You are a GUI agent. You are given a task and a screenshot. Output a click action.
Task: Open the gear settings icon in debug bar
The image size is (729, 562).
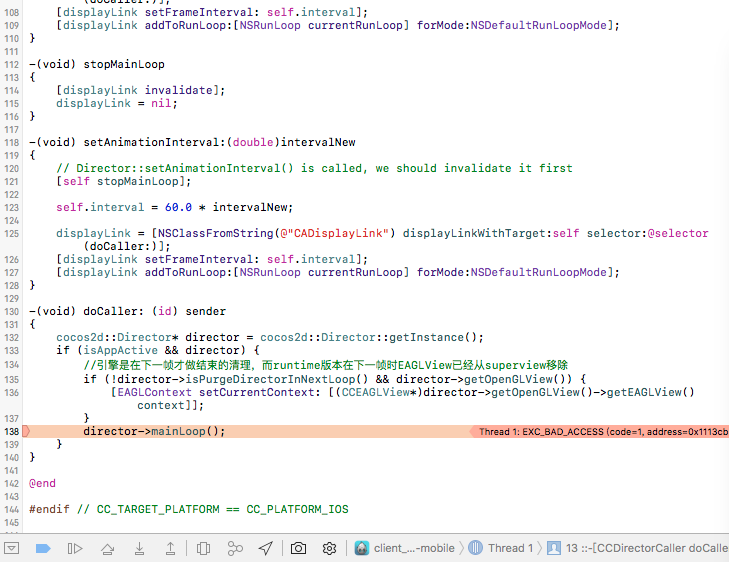[x=329, y=549]
